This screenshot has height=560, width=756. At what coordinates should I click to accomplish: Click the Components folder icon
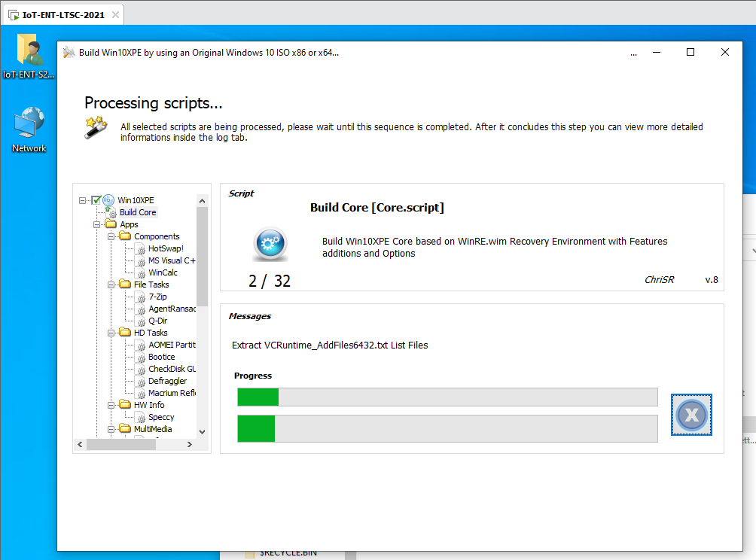tap(125, 236)
